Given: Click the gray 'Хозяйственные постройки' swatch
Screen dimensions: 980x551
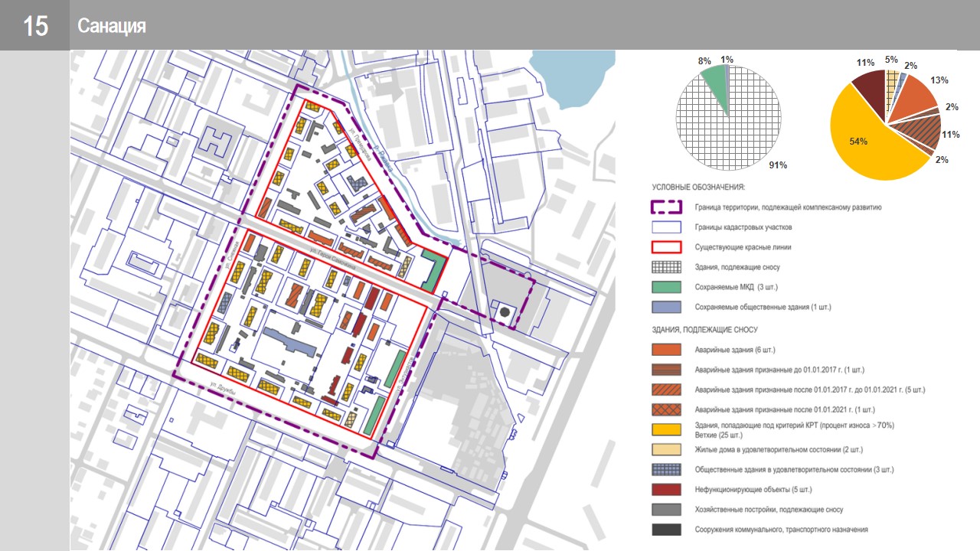Looking at the screenshot, I should pyautogui.click(x=666, y=509).
